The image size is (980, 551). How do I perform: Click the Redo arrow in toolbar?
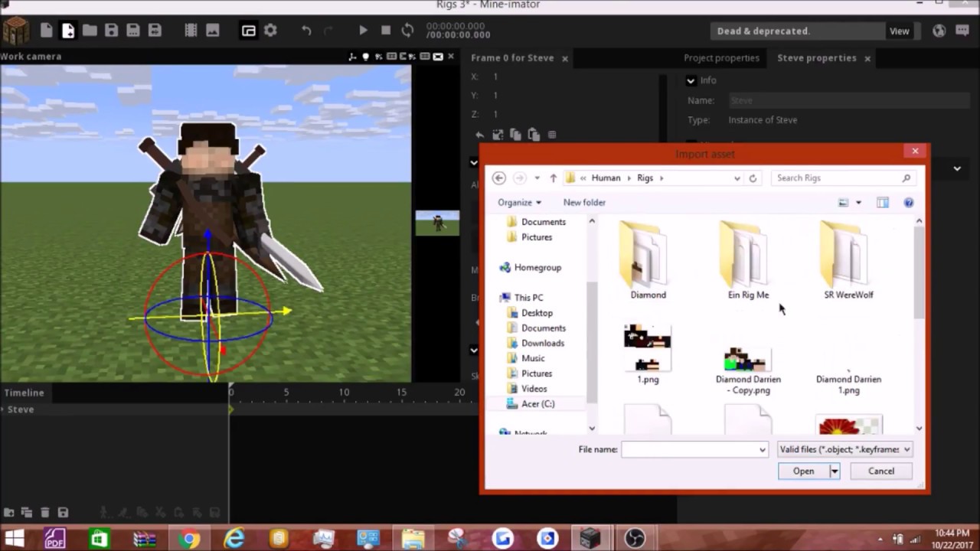[328, 31]
